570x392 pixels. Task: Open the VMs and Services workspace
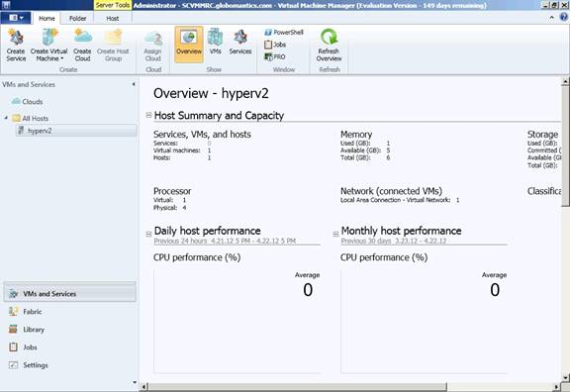pyautogui.click(x=70, y=293)
